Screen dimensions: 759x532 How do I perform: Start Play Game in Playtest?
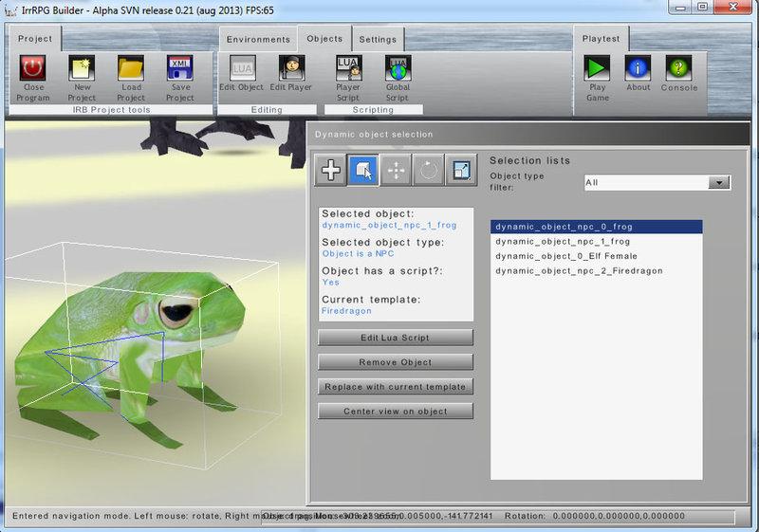pos(597,68)
